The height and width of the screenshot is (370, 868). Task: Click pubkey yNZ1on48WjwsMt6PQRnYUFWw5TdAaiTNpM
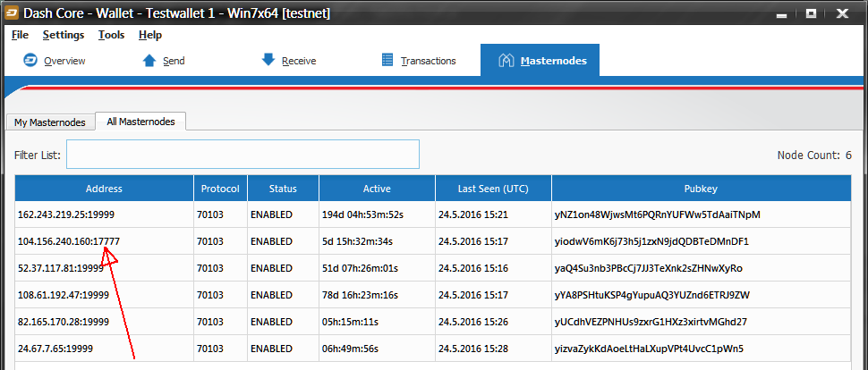coord(657,214)
